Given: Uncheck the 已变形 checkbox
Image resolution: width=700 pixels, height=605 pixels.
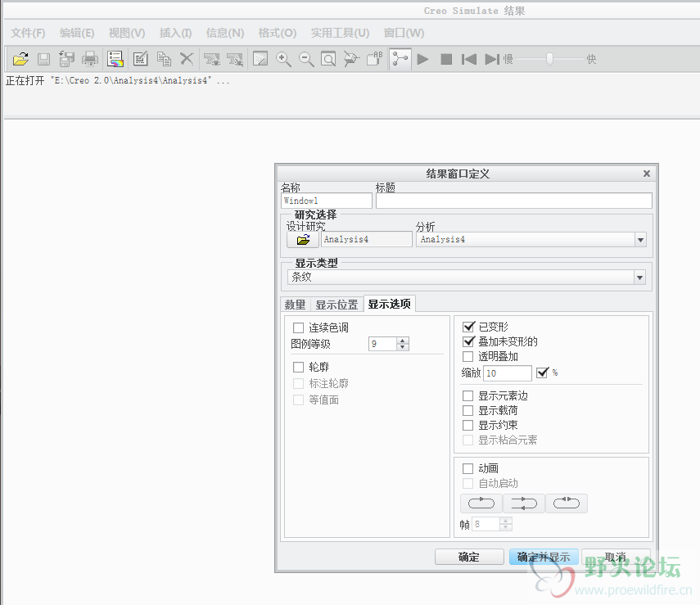Looking at the screenshot, I should (468, 327).
